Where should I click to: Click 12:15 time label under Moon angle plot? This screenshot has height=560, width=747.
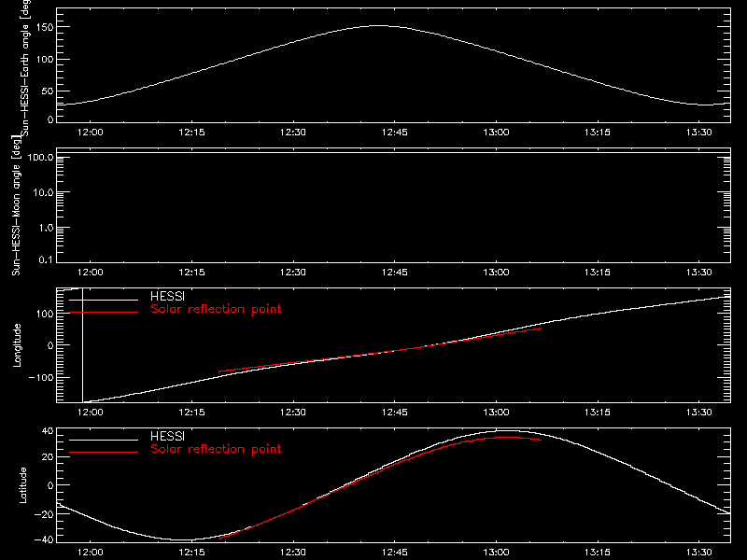click(191, 273)
